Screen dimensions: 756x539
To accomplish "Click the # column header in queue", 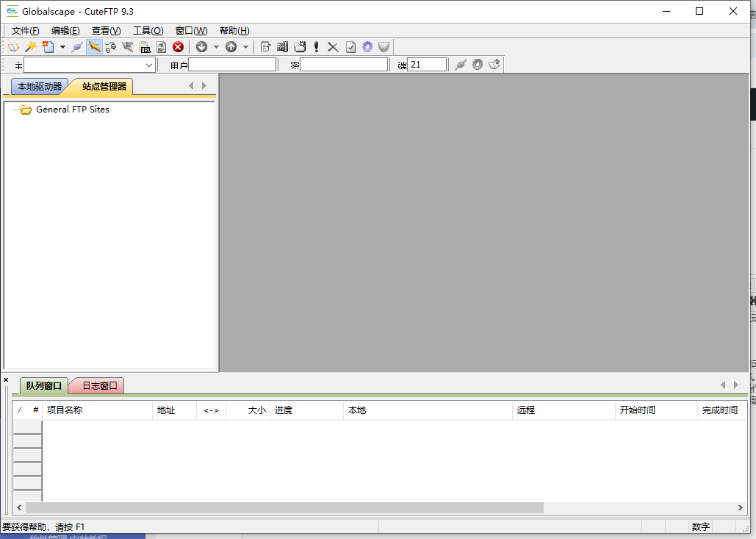I will point(35,410).
